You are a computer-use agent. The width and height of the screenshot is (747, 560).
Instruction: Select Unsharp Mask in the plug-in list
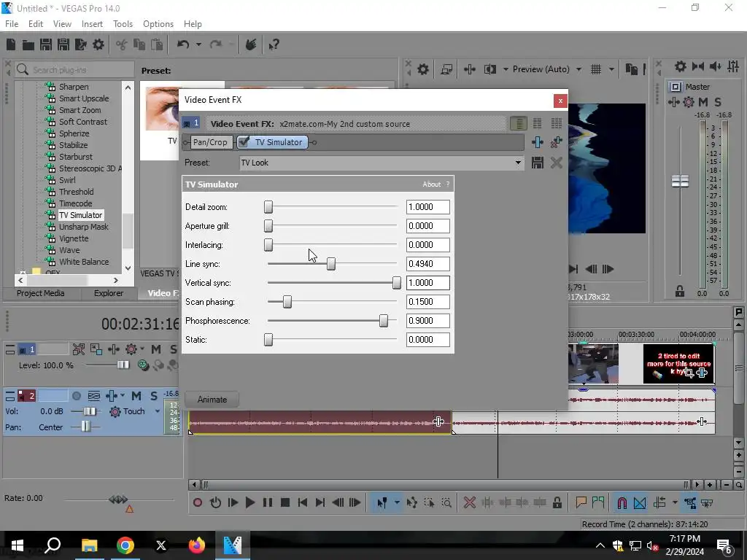pos(84,227)
